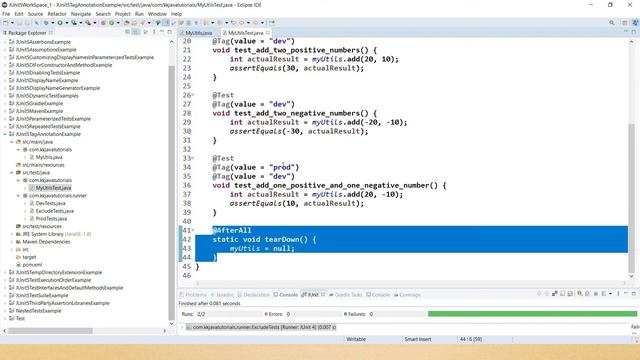Click the Open Perspective icon
The image size is (640, 360).
[x=624, y=23]
